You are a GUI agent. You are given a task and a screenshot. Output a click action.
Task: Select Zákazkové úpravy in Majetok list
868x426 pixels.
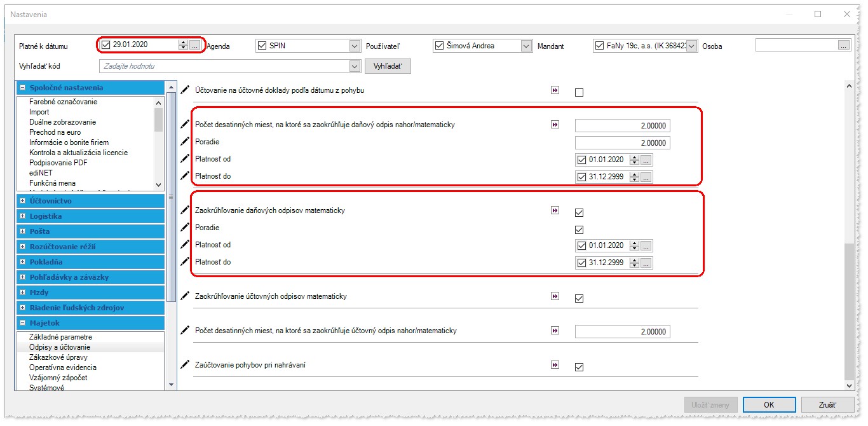click(x=60, y=357)
